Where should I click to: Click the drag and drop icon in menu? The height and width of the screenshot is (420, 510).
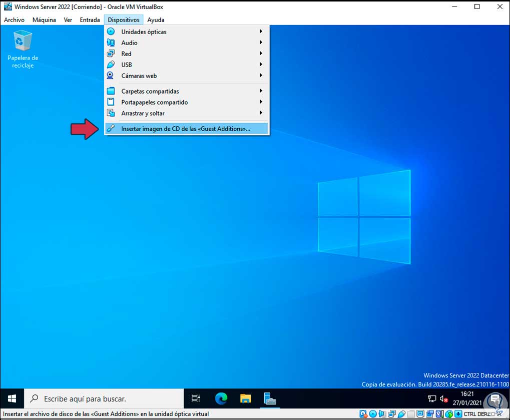(111, 113)
